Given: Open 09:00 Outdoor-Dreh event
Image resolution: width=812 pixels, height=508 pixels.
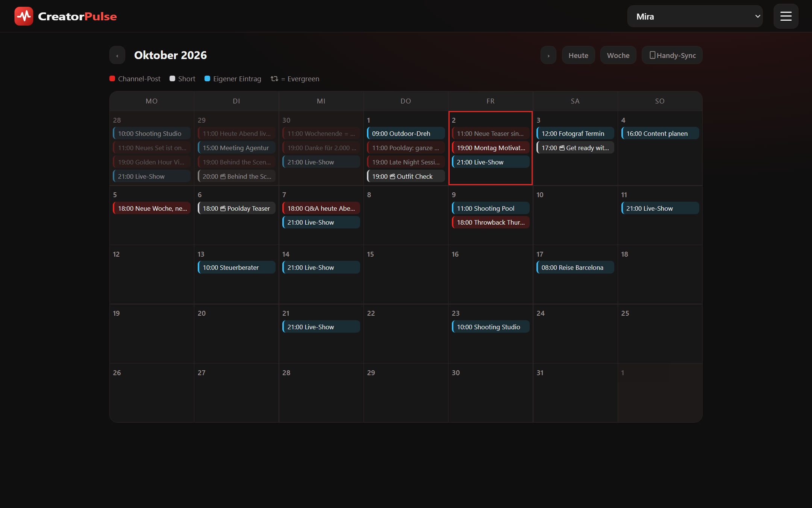Looking at the screenshot, I should click(406, 134).
